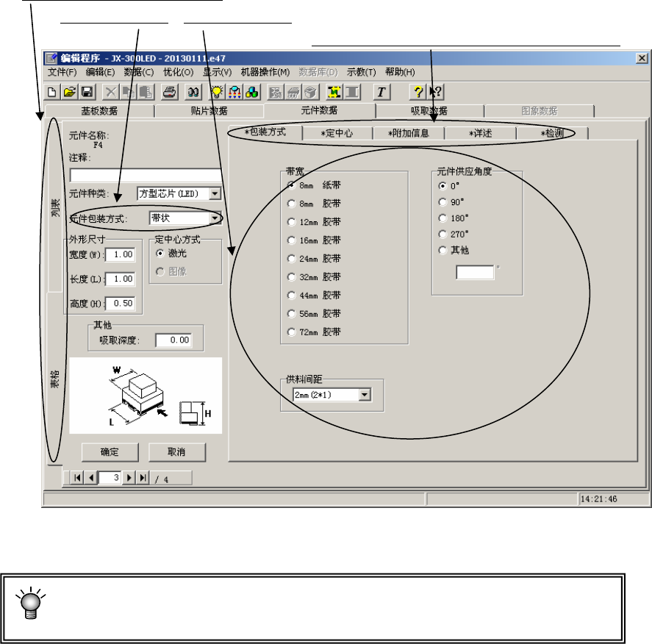
Task: Select 其他 supply angle option
Action: (443, 250)
